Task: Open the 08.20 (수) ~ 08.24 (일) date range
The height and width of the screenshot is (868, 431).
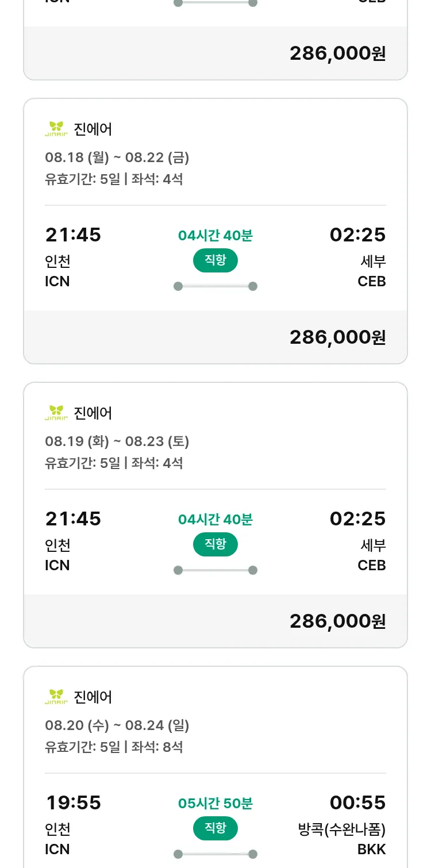Action: [117, 725]
